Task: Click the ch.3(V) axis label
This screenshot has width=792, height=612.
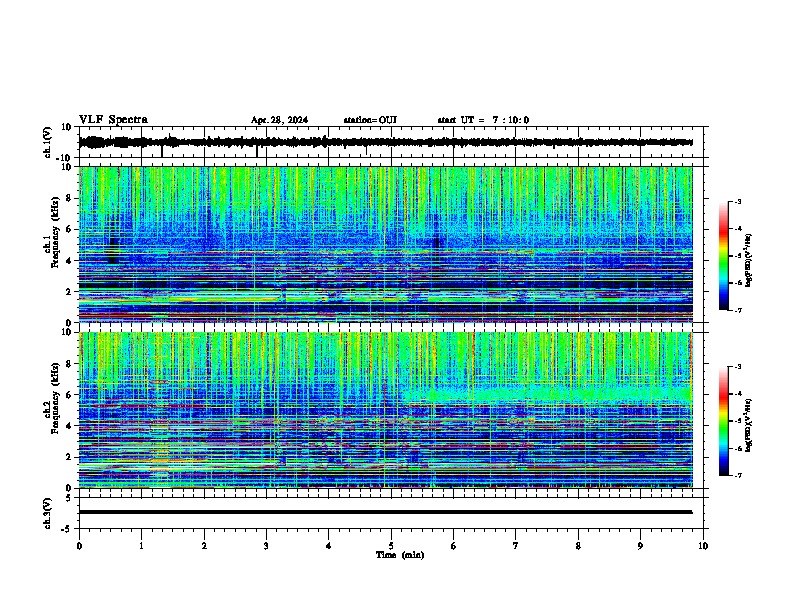Action: coord(48,513)
